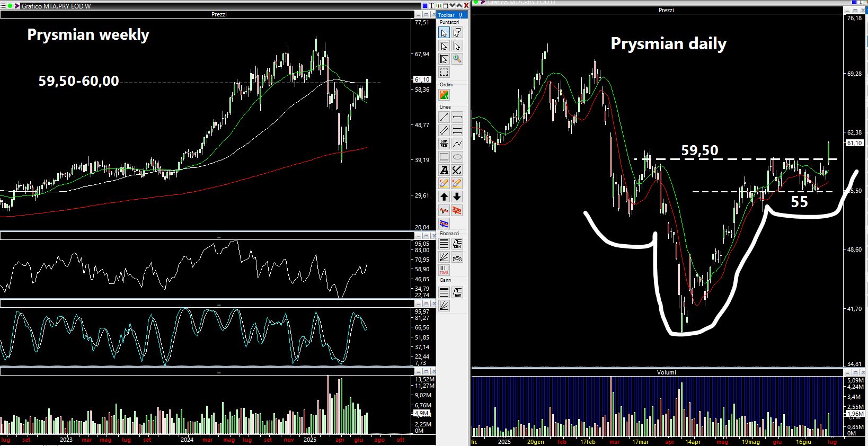Viewport: 868px width, 446px height.
Task: Pin the Toolbar panel
Action: click(461, 15)
